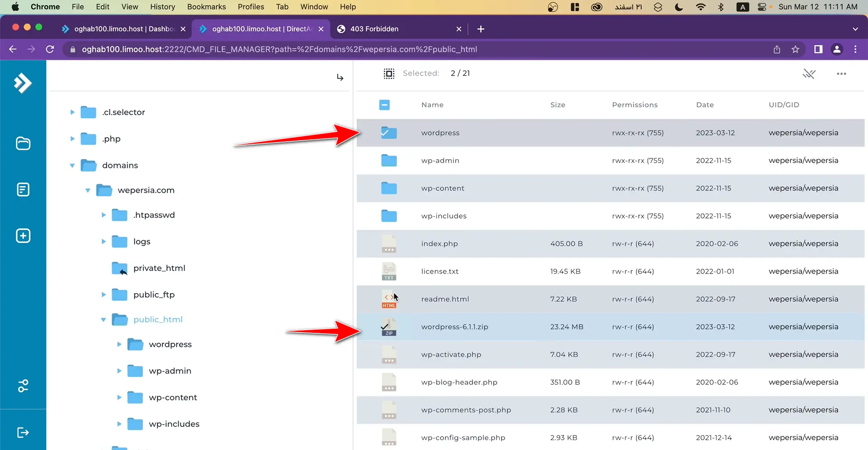The height and width of the screenshot is (450, 868).
Task: Click the Wi-Fi icon in menu bar
Action: 700,7
